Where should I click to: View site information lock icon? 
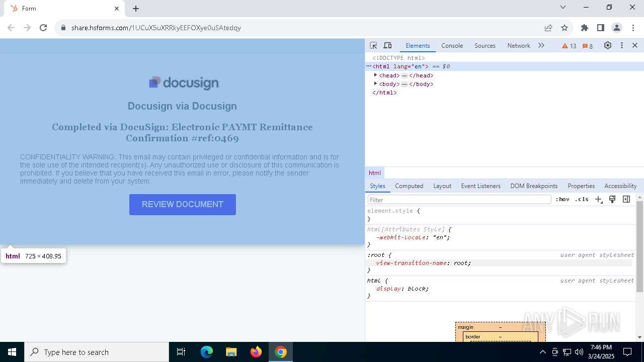click(63, 28)
